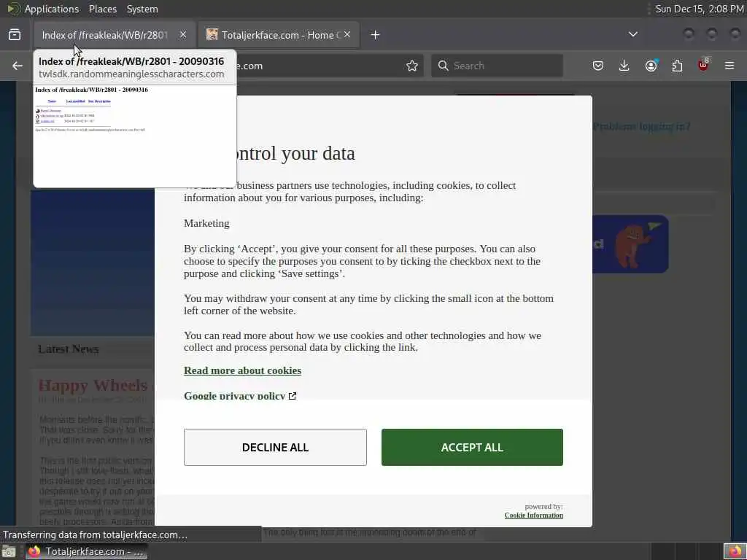Screen dimensions: 747x560
Task: Switch to the Index of /freakleak tab
Action: (105, 35)
